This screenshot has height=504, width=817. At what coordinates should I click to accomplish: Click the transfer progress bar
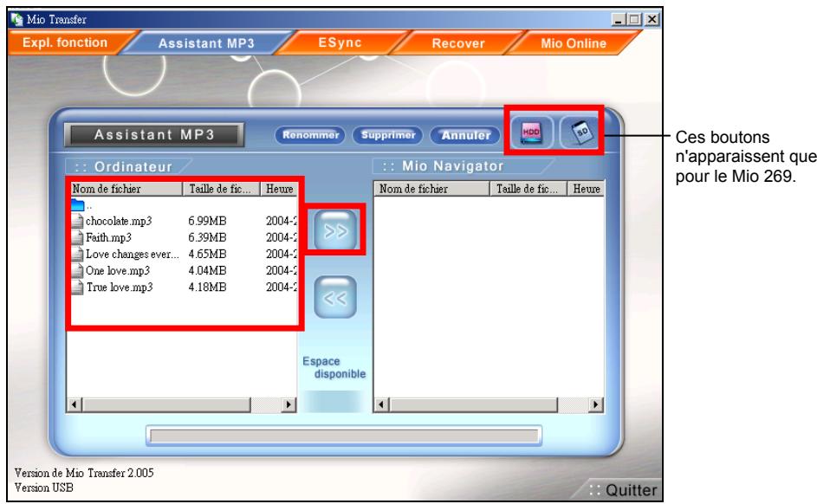(344, 436)
